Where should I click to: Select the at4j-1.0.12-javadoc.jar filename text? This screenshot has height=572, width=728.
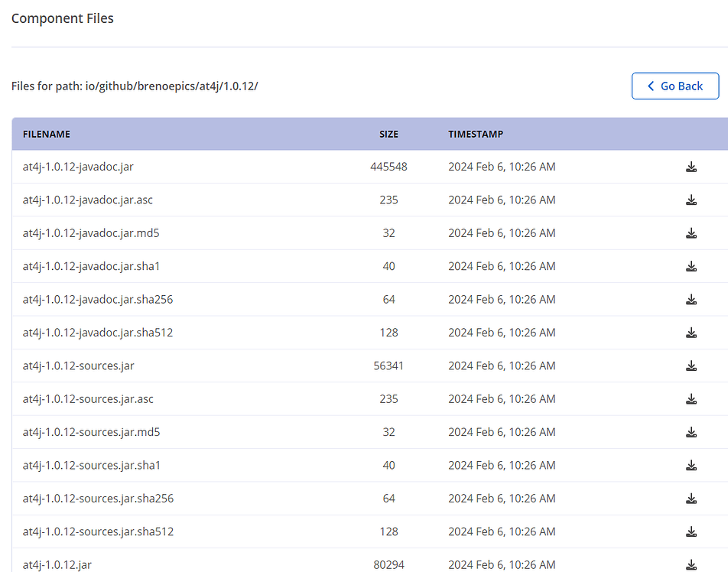coord(78,167)
